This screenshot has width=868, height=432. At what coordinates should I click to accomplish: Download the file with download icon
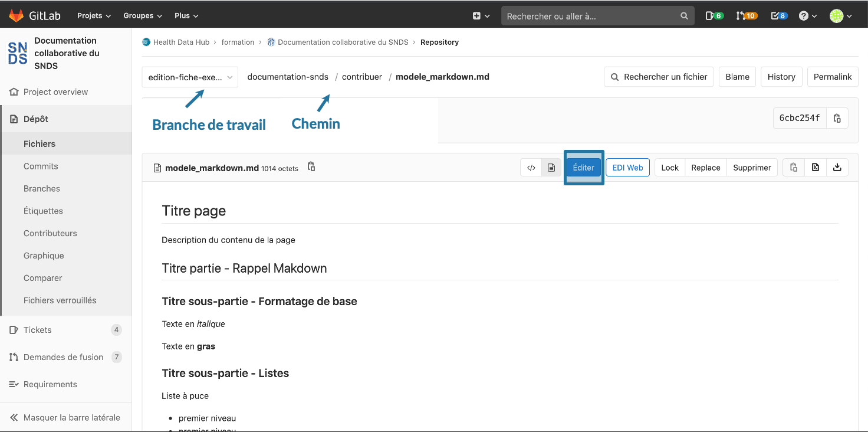pyautogui.click(x=837, y=168)
